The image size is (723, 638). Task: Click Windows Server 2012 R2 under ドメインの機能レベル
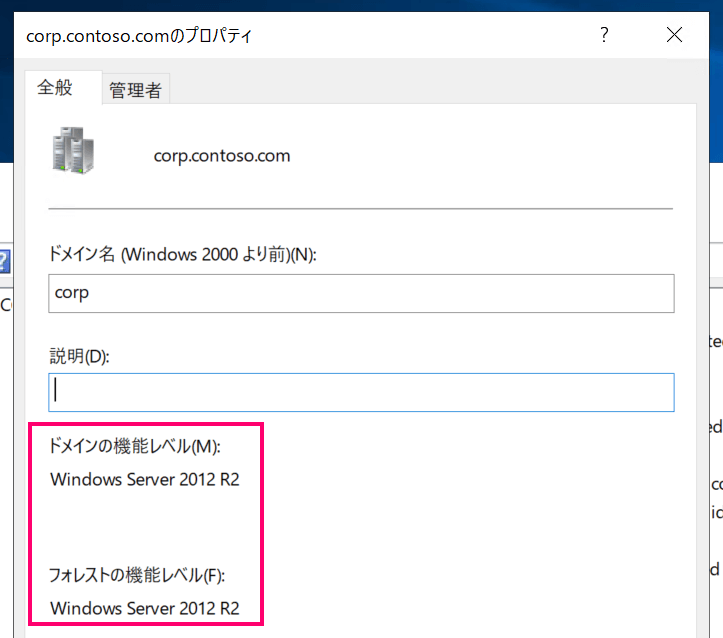145,479
